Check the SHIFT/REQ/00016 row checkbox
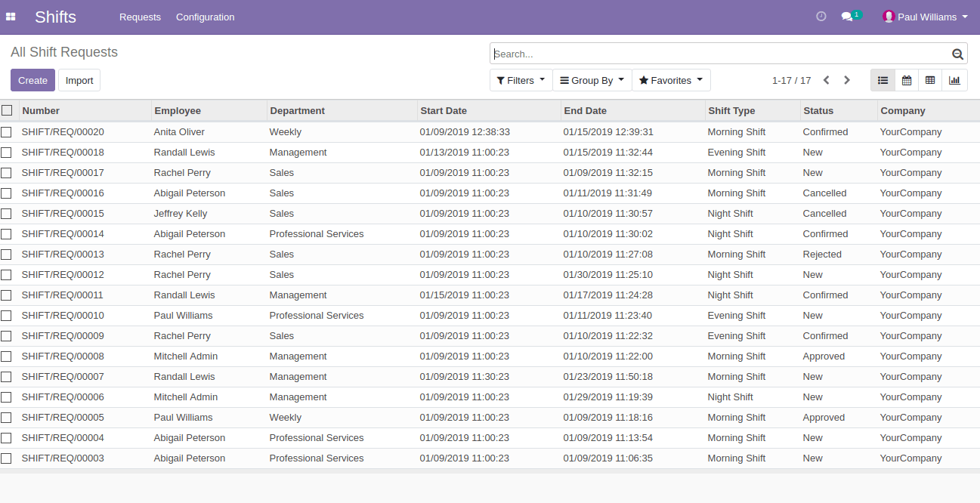 (x=6, y=193)
